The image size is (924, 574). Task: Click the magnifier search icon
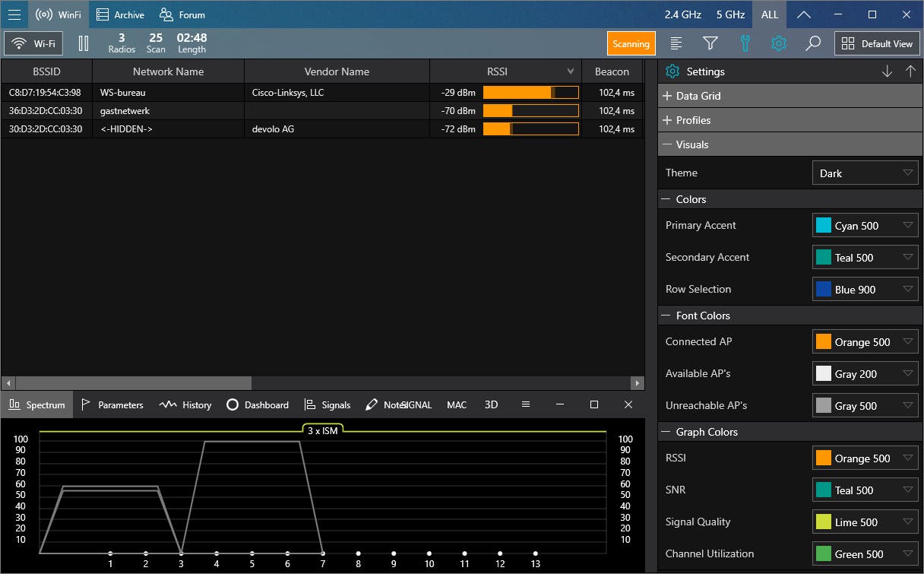(813, 43)
